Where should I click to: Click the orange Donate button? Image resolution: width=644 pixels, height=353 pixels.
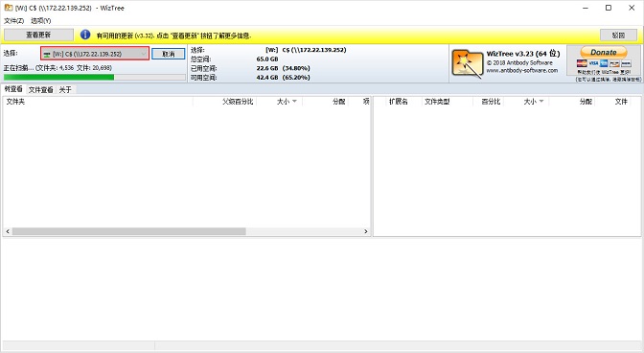604,52
